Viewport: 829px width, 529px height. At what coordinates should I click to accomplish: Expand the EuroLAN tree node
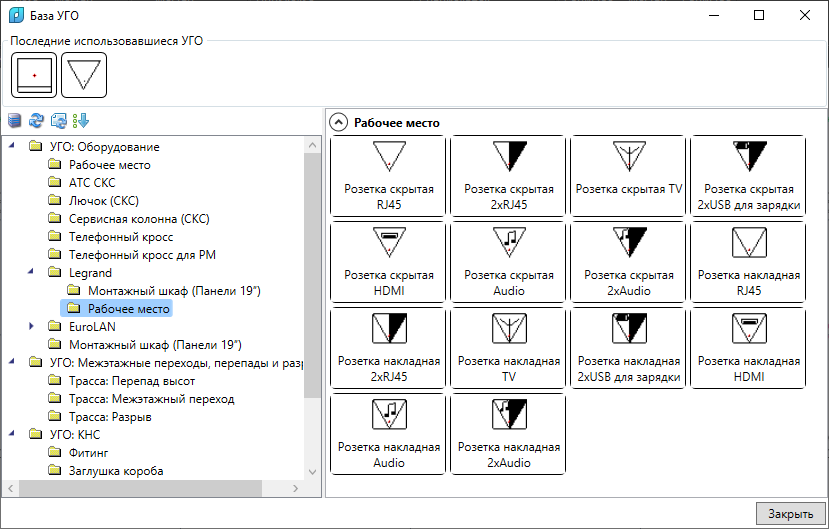coord(32,326)
